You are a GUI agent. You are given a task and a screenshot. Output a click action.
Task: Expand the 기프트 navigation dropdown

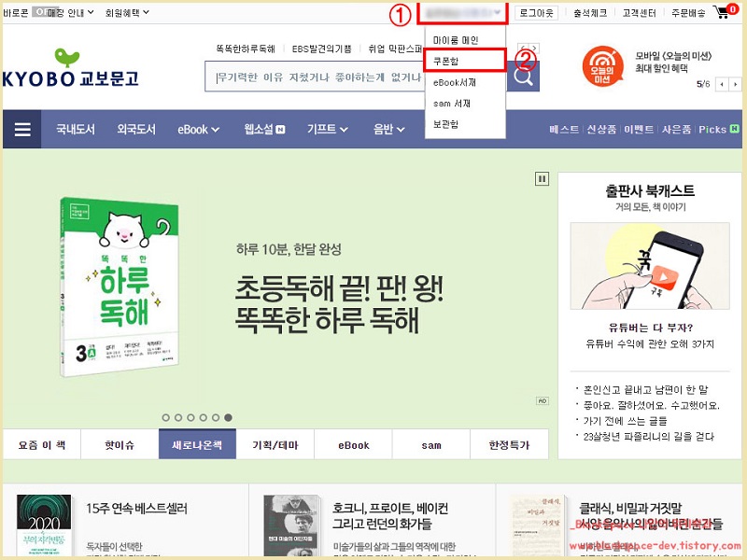(328, 130)
